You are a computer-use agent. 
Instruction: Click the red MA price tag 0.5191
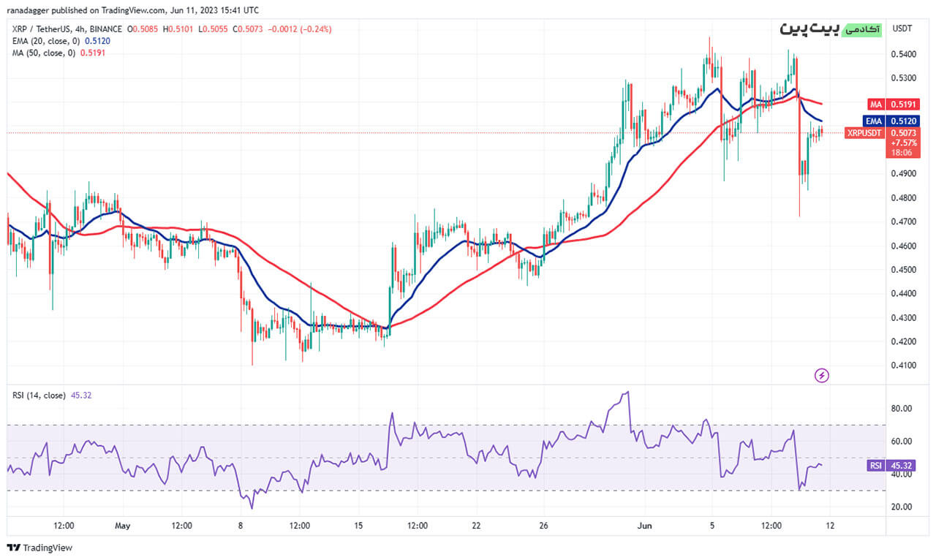(x=887, y=105)
